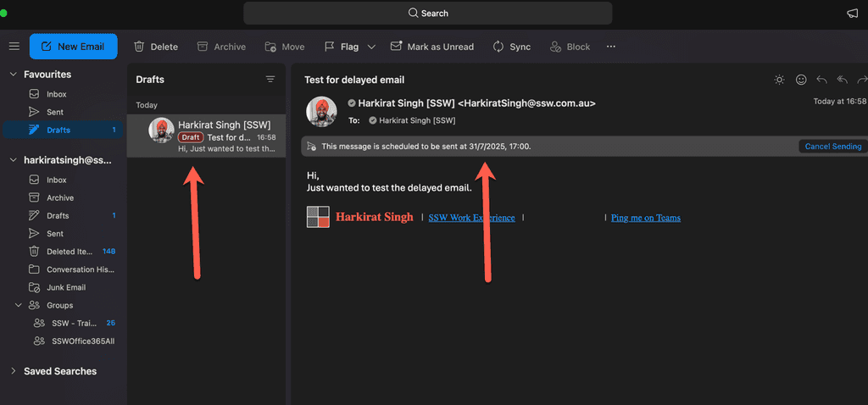The image size is (868, 405).
Task: Click the Reply arrow icon
Action: coord(821,80)
